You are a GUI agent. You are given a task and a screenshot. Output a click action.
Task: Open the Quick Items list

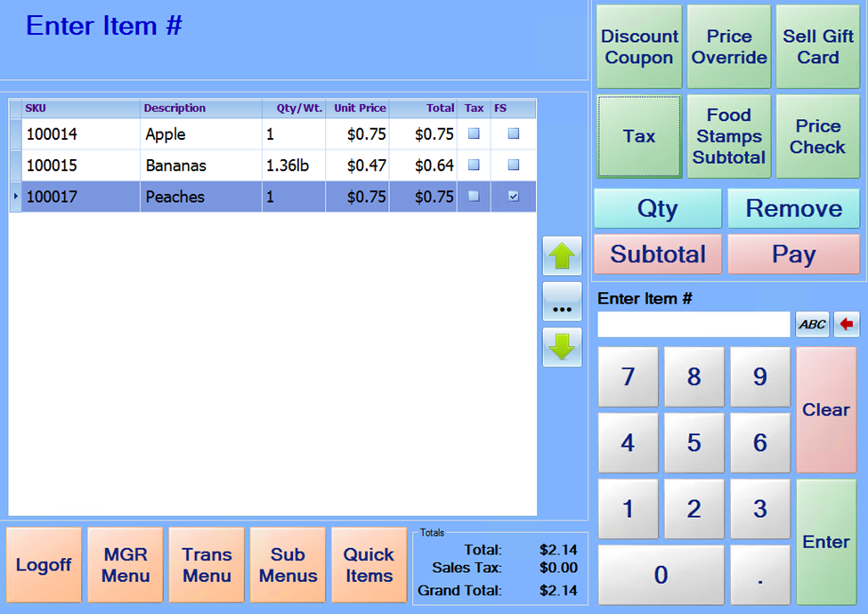[x=369, y=565]
